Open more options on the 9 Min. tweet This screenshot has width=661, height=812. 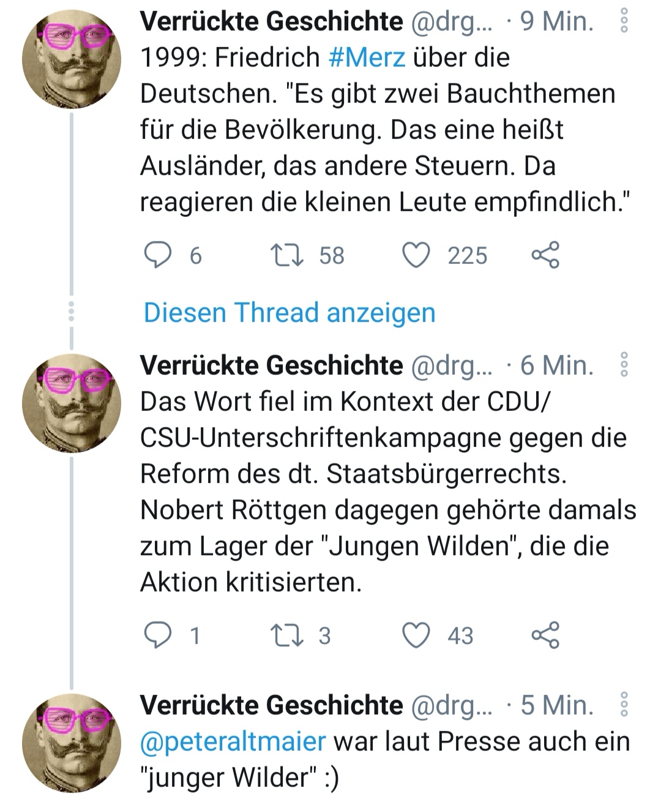(x=624, y=22)
